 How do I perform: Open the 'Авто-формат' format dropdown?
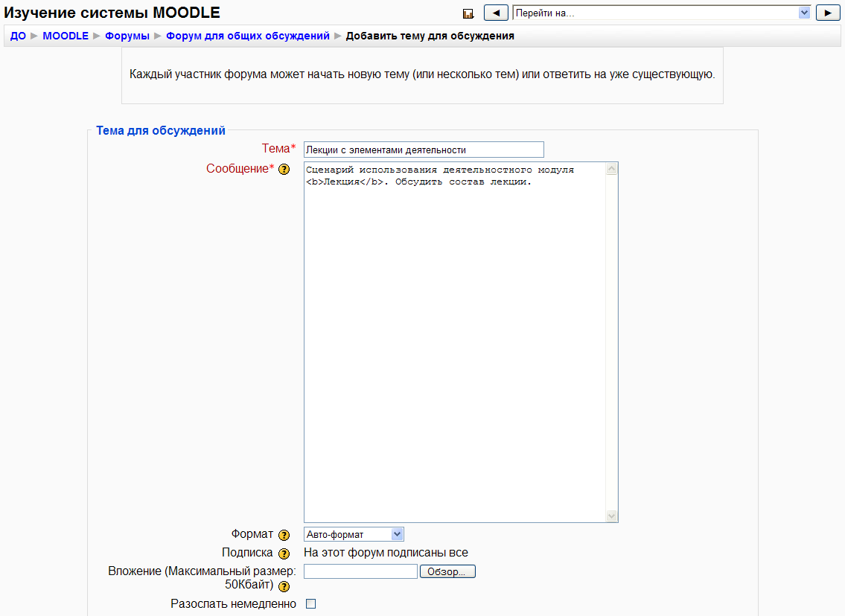pos(354,534)
